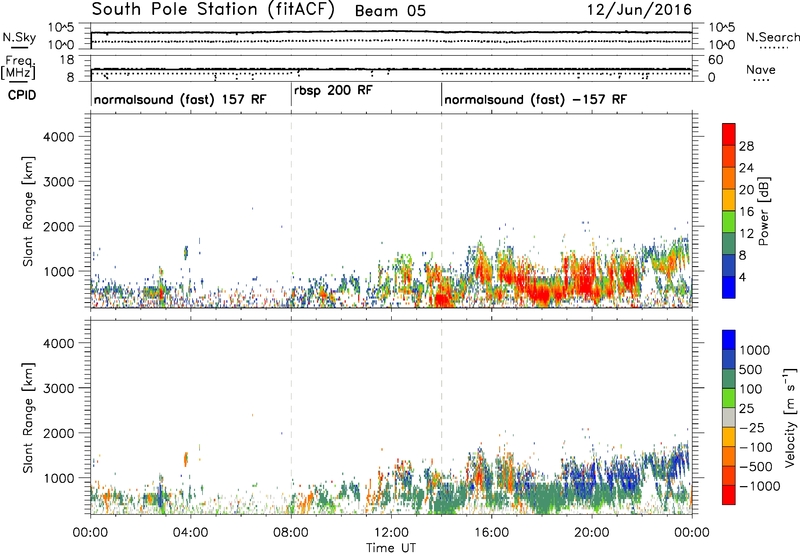
Task: Click the blue velocity echo near 20:00 UT
Action: 587,474
